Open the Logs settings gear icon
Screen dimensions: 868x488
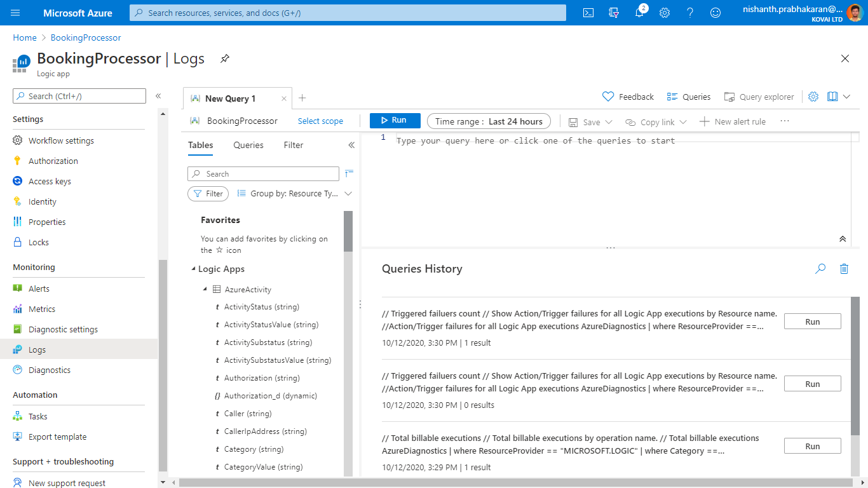tap(813, 97)
